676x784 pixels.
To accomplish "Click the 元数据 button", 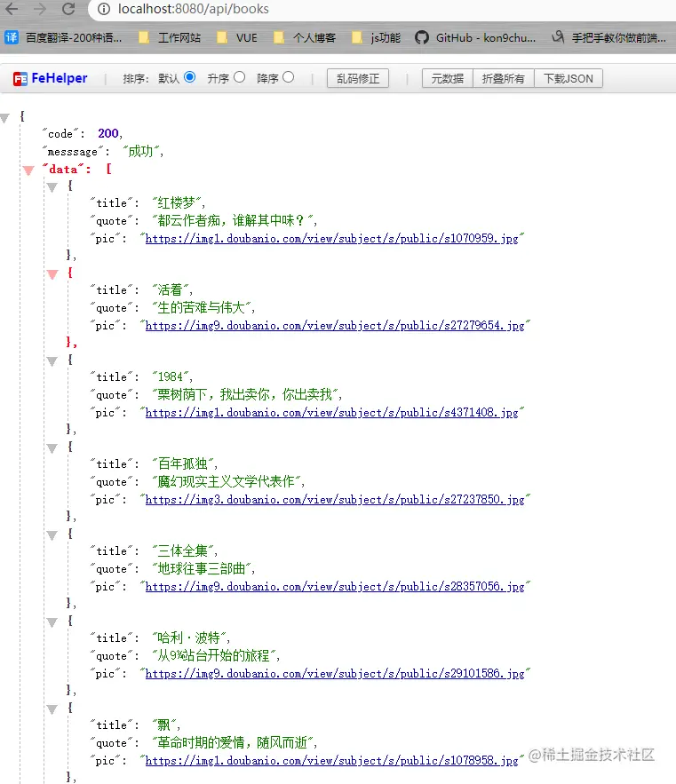I will tap(448, 78).
